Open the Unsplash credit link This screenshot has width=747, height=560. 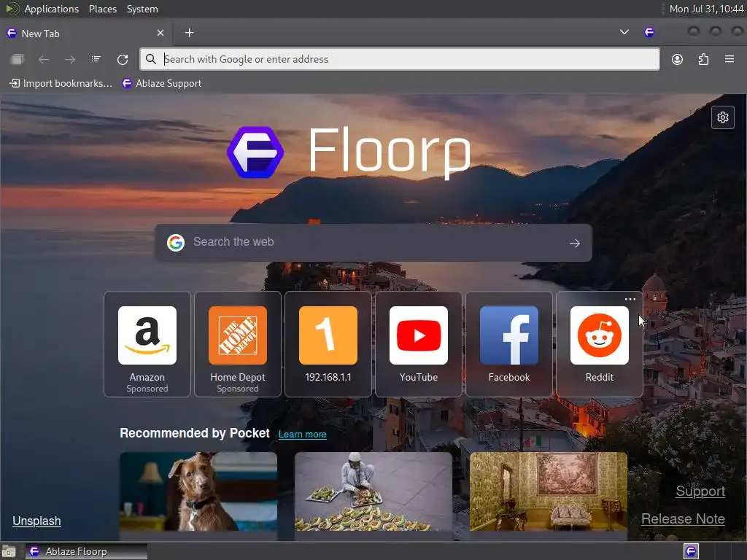[x=36, y=521]
